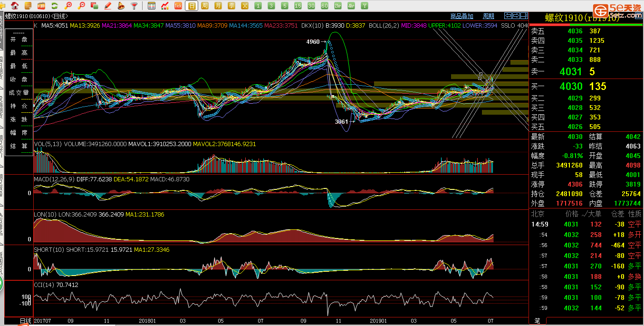Image resolution: width=644 pixels, height=326 pixels.
Task: Click the SHORT(10) indicator label
Action: [49, 250]
